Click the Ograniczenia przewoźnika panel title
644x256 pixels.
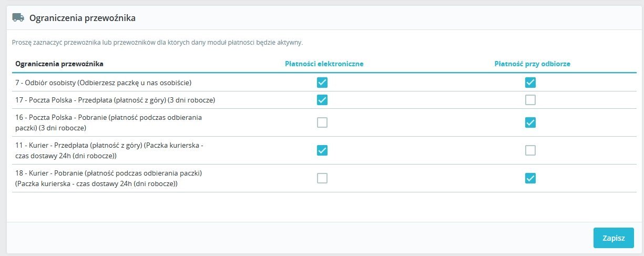click(83, 18)
